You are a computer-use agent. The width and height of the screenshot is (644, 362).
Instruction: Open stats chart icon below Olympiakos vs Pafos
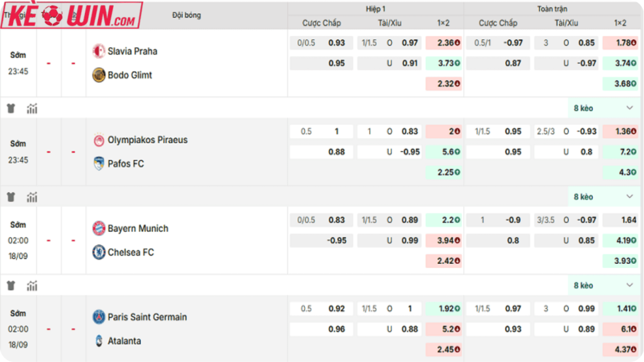(32, 197)
